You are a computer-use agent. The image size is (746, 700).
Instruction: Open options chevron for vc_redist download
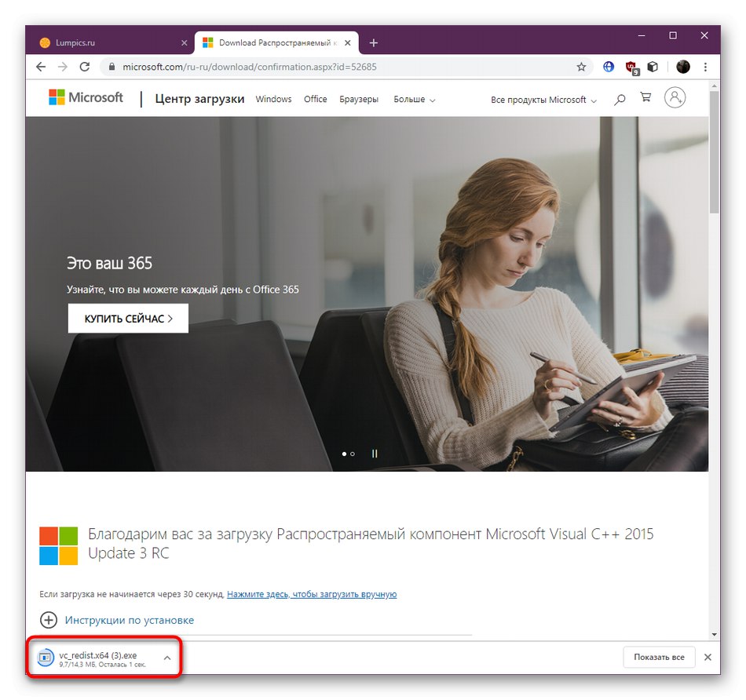[x=167, y=658]
